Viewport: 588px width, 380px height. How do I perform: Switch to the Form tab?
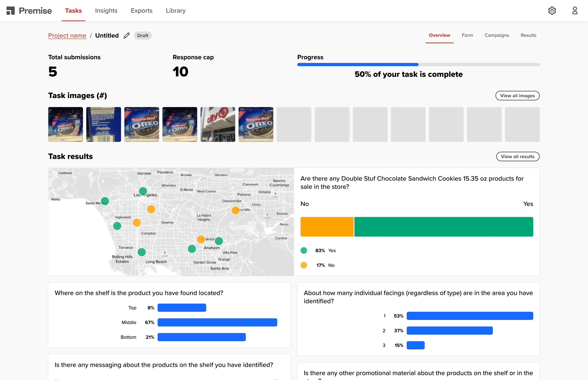coord(467,35)
